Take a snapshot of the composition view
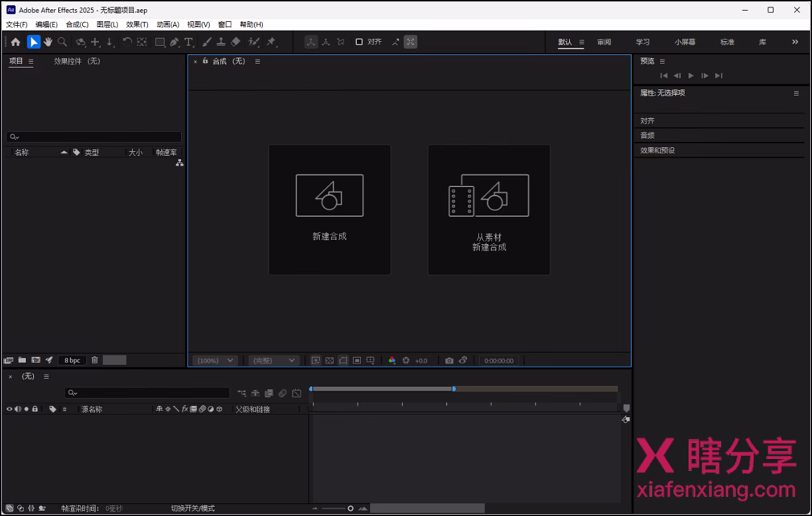This screenshot has height=516, width=812. click(x=449, y=360)
